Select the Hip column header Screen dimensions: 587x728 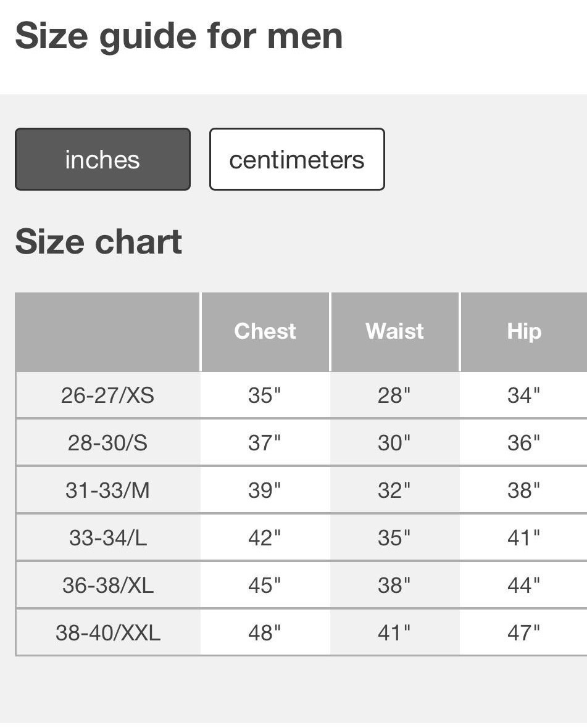click(523, 331)
